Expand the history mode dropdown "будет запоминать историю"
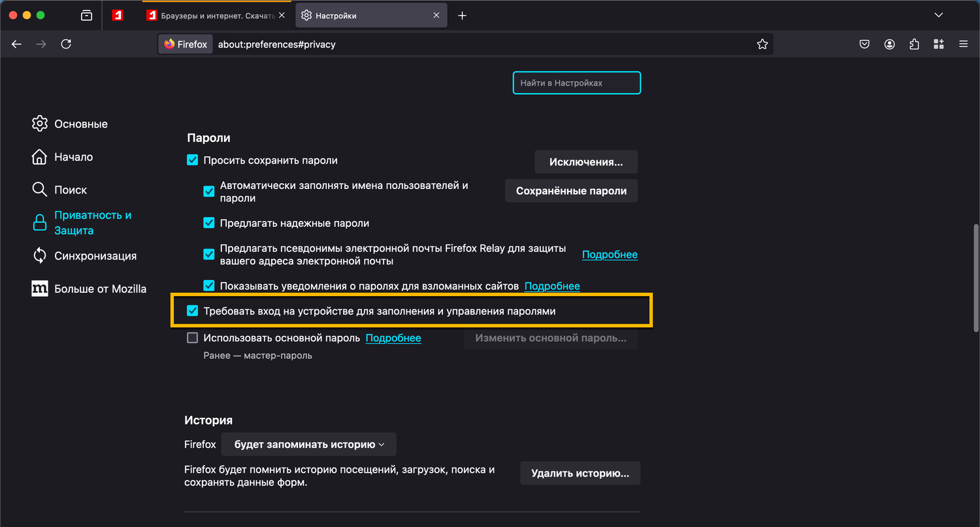 308,445
